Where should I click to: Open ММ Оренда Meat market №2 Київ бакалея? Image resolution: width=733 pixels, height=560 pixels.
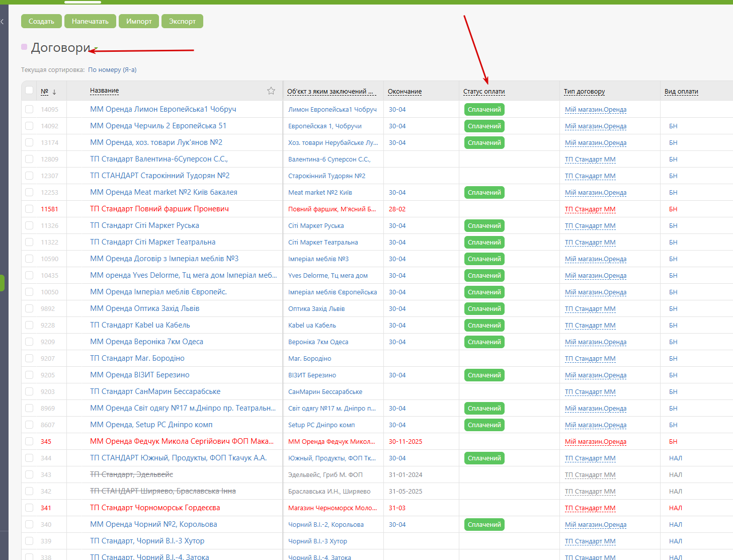[x=164, y=192]
